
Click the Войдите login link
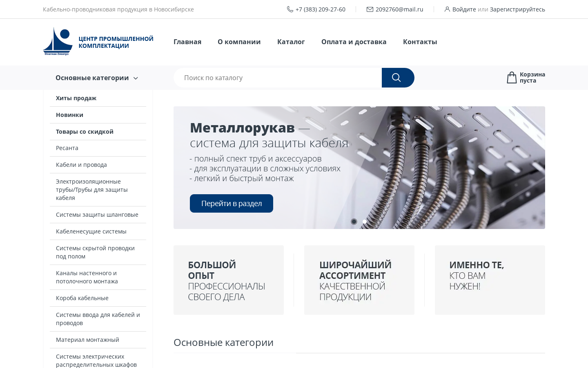(464, 9)
